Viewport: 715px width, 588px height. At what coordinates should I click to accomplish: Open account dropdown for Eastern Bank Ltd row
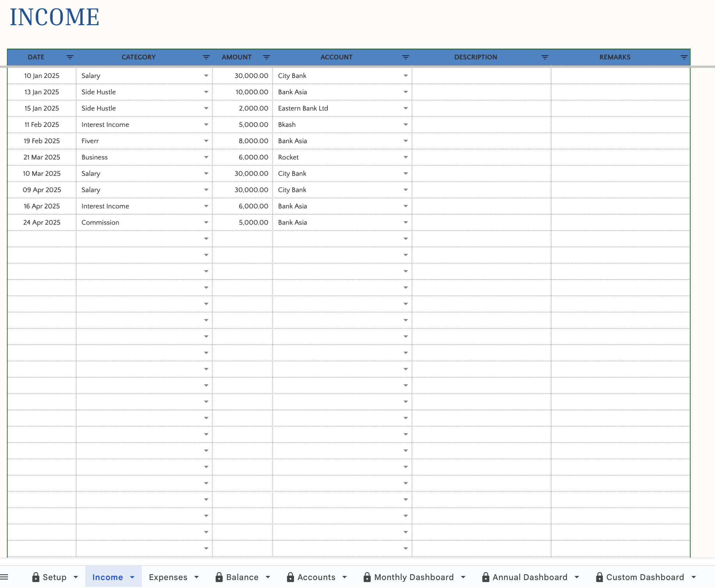click(x=405, y=108)
